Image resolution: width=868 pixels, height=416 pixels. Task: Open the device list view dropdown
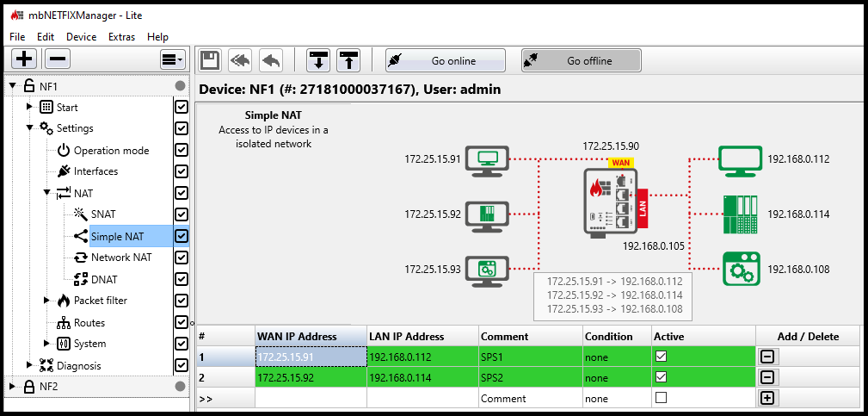pos(173,59)
